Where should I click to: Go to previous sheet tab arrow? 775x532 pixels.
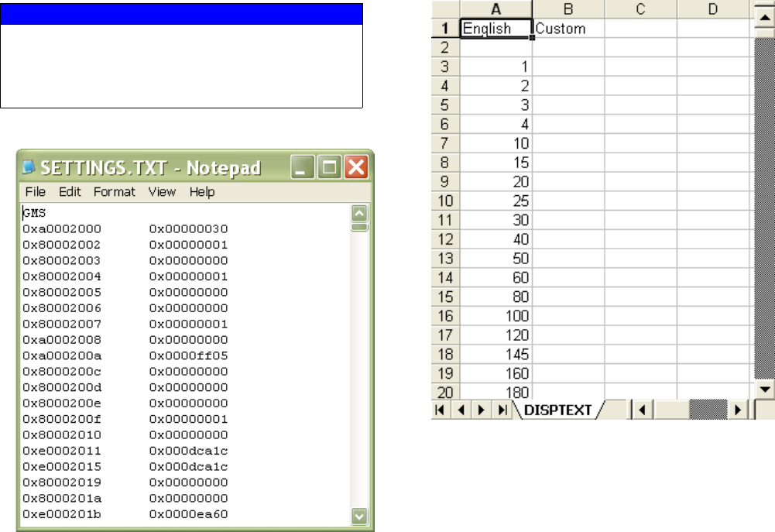coord(461,410)
